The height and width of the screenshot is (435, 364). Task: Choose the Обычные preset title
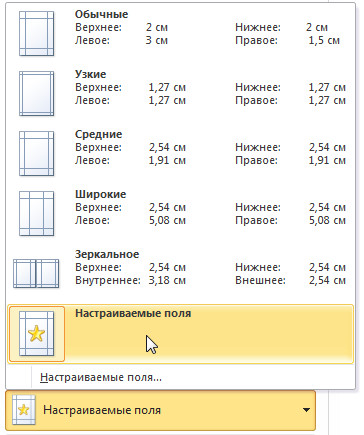tap(101, 14)
